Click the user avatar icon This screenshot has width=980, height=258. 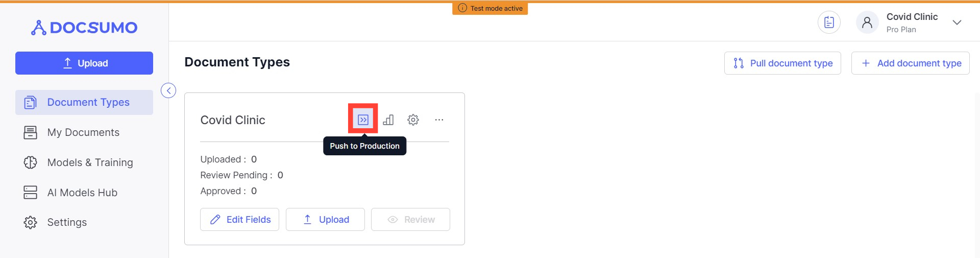[x=867, y=22]
